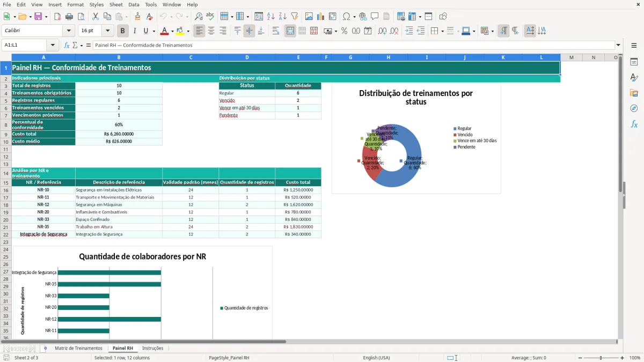Image resolution: width=644 pixels, height=362 pixels.
Task: Toggle Wrap Text
Action: [275, 31]
